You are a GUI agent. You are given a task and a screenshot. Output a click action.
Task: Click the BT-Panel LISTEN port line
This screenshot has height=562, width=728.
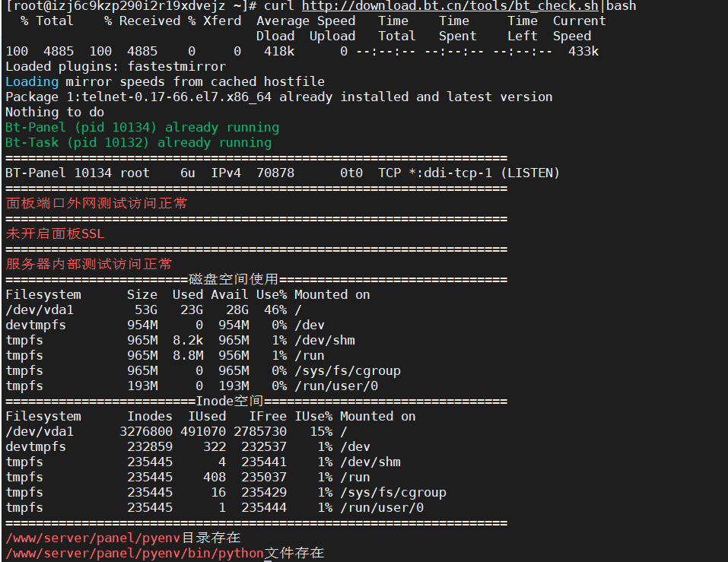tap(282, 173)
